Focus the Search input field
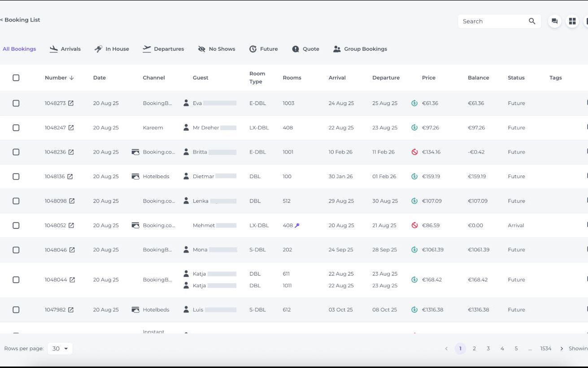This screenshot has width=588, height=368. point(493,21)
